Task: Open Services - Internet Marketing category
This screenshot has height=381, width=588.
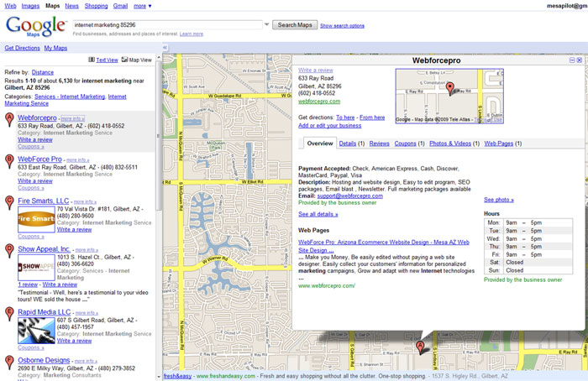Action: (70, 97)
